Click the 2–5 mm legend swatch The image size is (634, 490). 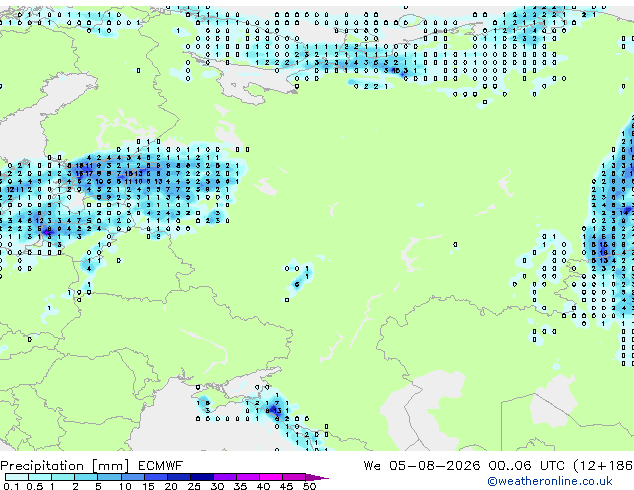86,477
